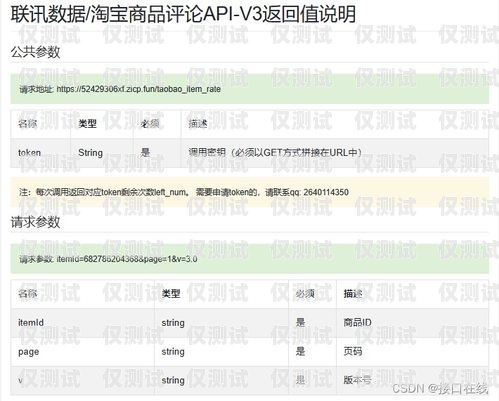The height and width of the screenshot is (401, 499).
Task: Select 类型 header in the request parameters table
Action: (x=171, y=294)
